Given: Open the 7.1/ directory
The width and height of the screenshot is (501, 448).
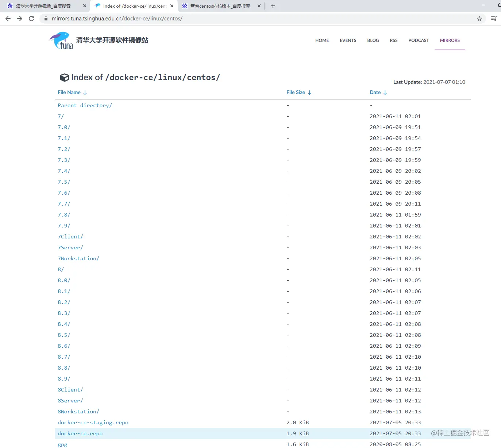Looking at the screenshot, I should pyautogui.click(x=64, y=138).
